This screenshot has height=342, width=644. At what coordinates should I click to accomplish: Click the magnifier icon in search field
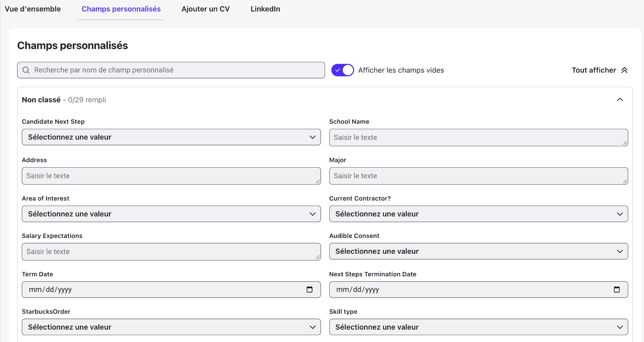(x=26, y=70)
